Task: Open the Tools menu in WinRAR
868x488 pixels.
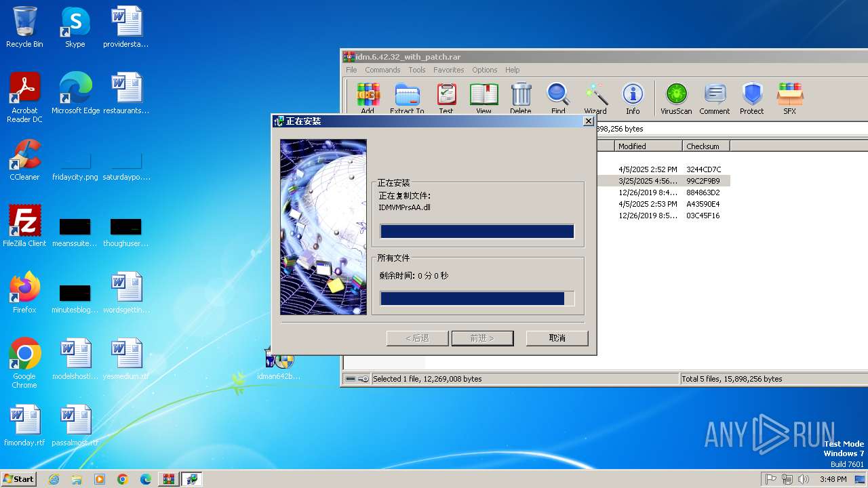Action: point(417,70)
